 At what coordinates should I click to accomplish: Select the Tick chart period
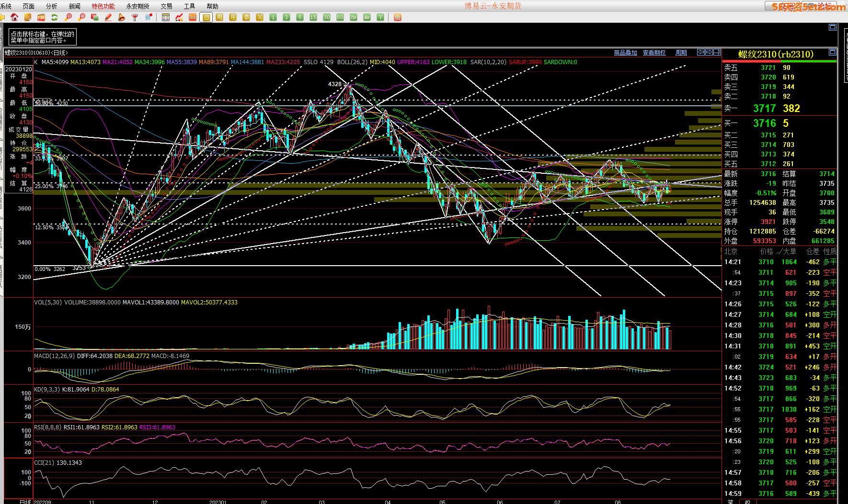(193, 17)
